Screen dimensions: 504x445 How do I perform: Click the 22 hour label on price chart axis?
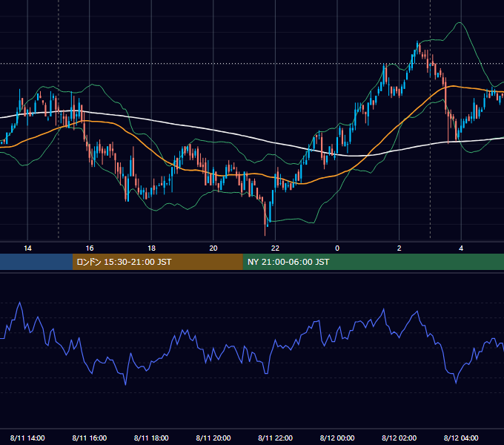tap(276, 248)
